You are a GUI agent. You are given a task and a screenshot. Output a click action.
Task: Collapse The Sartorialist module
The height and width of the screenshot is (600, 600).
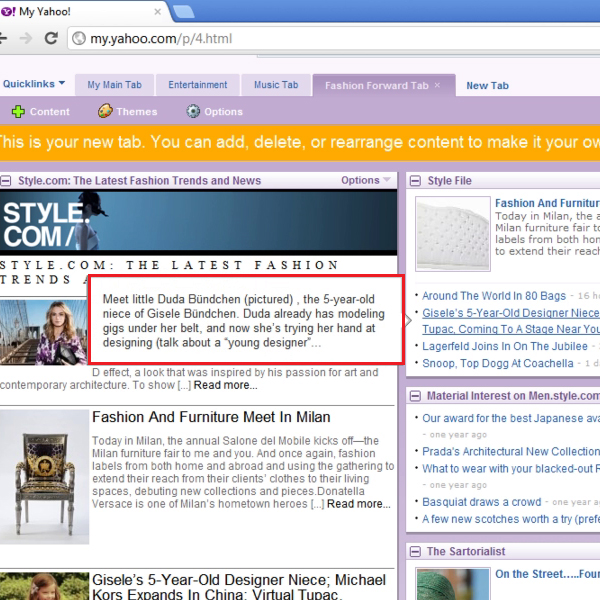click(415, 551)
